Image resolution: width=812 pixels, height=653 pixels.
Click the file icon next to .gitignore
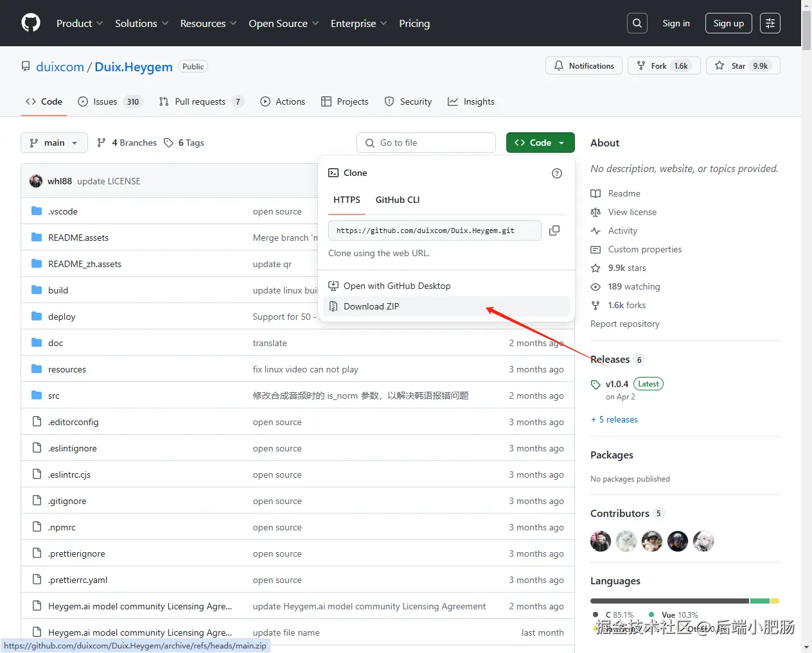click(x=37, y=501)
